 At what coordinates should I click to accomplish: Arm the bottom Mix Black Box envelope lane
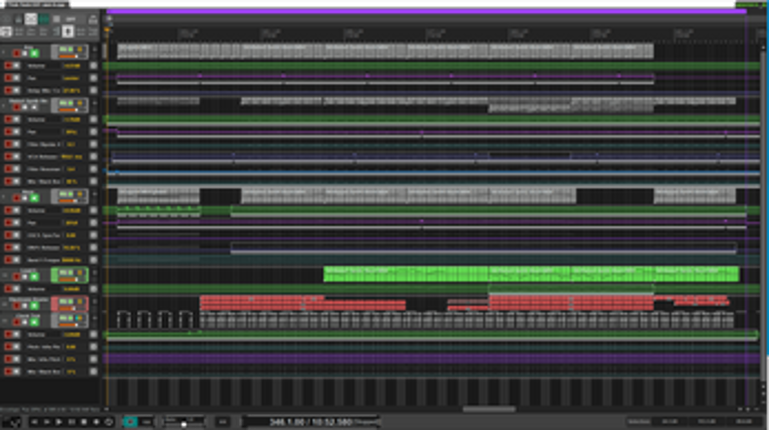8,371
